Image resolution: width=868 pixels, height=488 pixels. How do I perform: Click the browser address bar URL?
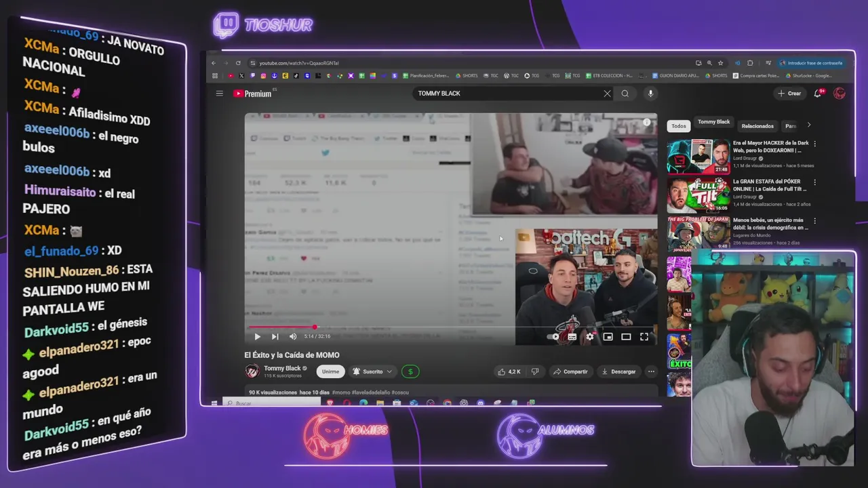[x=299, y=63]
